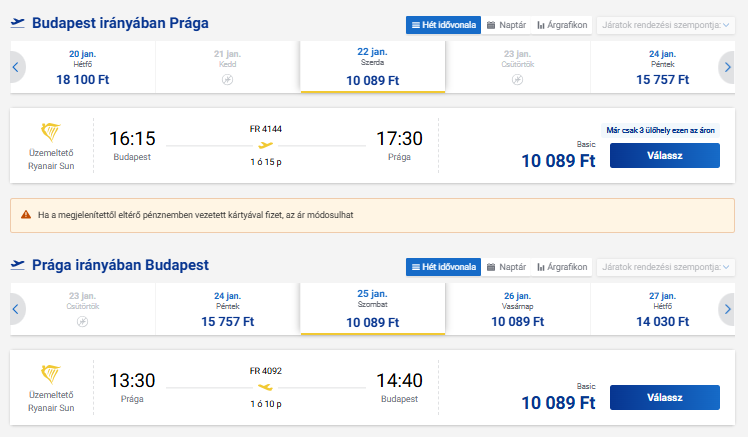Select return Hét idővonala view

[x=444, y=267]
